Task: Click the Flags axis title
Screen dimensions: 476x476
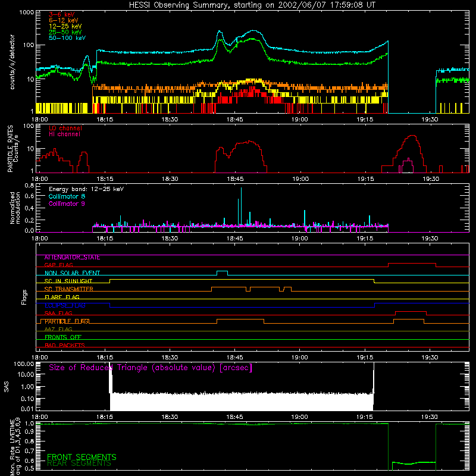Action: [24, 297]
